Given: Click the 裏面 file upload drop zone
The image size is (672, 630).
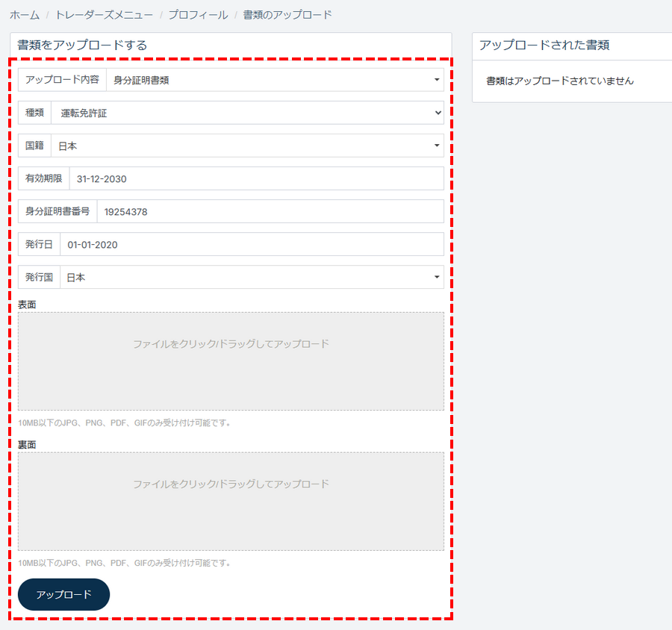Looking at the screenshot, I should click(x=231, y=502).
